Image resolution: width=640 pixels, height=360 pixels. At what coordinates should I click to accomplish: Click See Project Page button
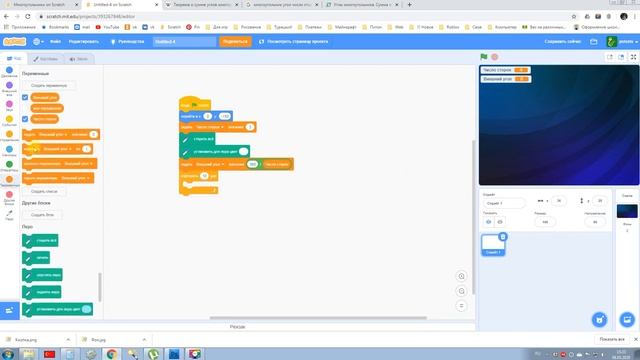(294, 42)
